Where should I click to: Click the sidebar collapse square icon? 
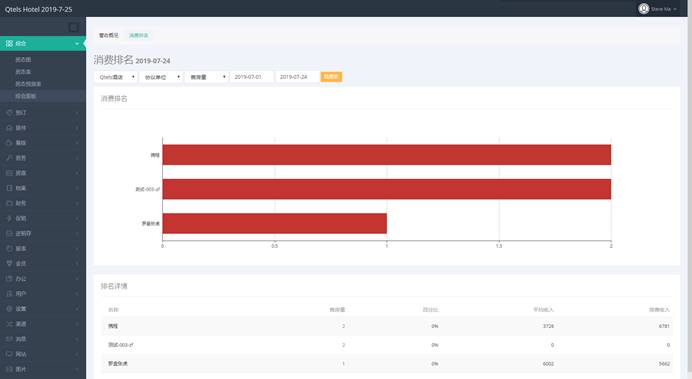point(74,28)
